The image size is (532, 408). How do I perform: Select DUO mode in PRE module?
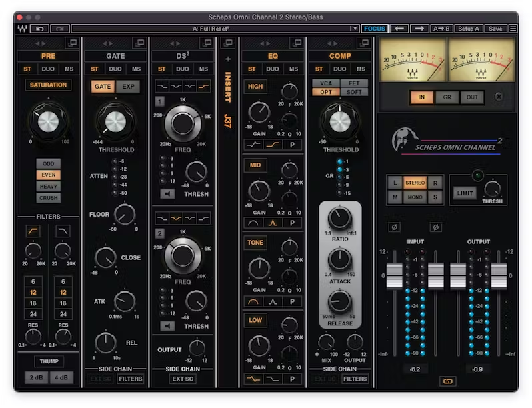coord(48,69)
